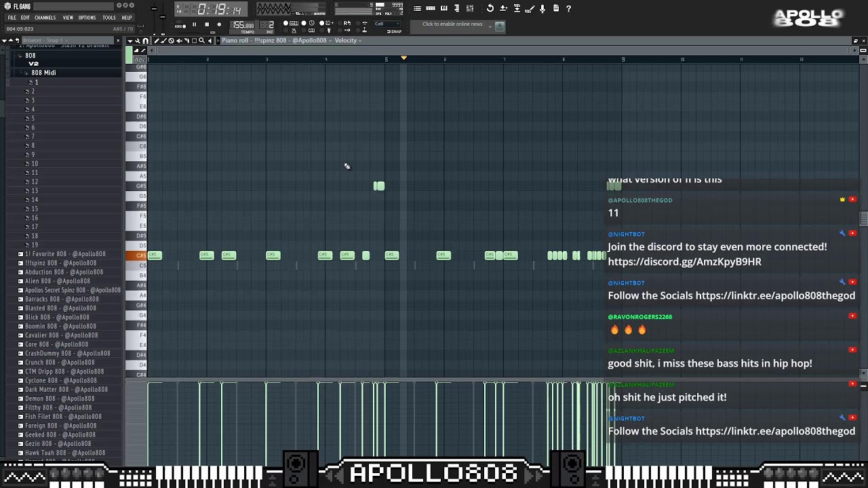Open the piano roll main menu arrow
The width and height of the screenshot is (868, 488).
click(130, 41)
